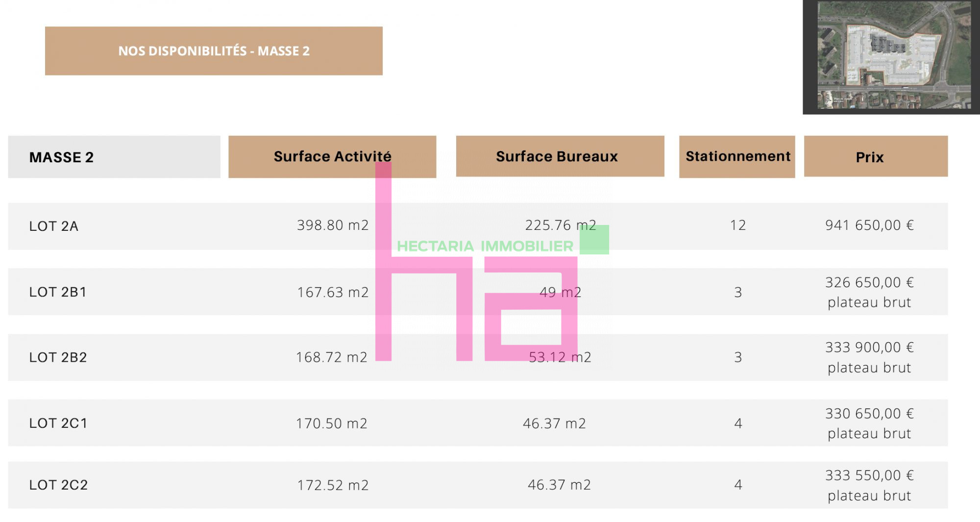
Task: Select the LOT 2C2 row label
Action: tap(58, 485)
